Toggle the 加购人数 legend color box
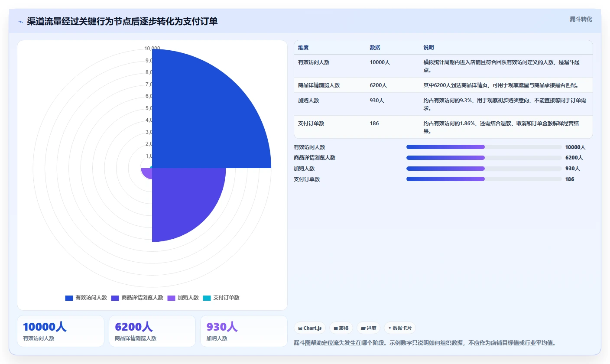The width and height of the screenshot is (610, 364). tap(171, 298)
